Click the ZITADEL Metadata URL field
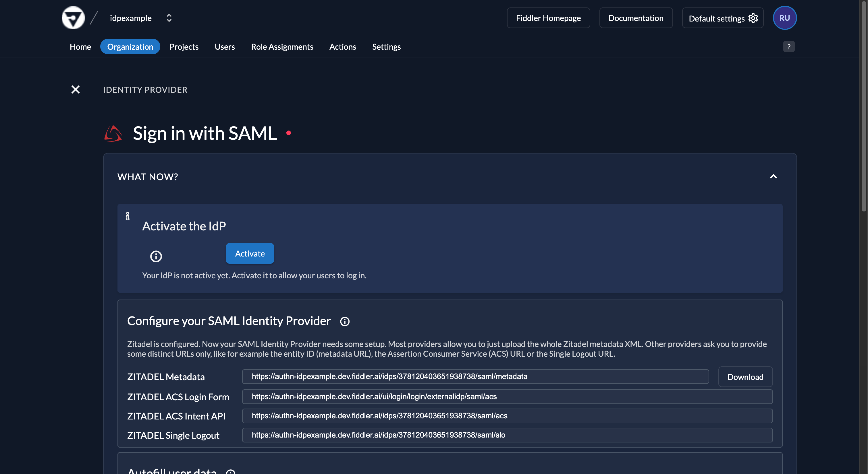868x474 pixels. point(475,376)
